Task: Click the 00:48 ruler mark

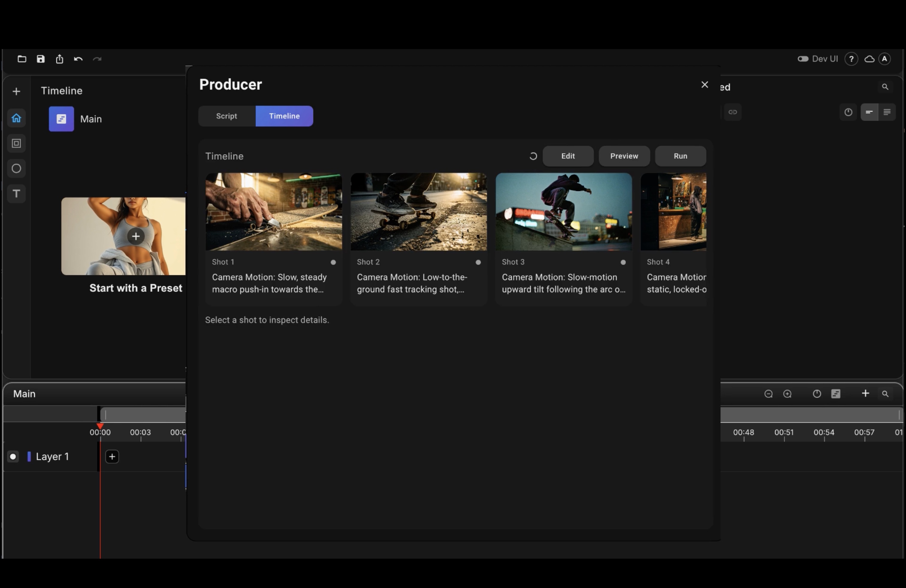Action: click(743, 432)
